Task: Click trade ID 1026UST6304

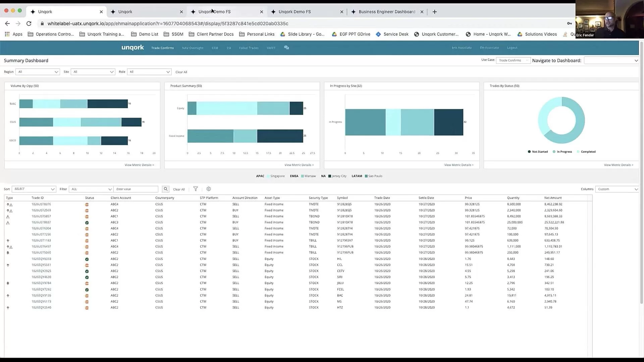Action: [41, 229]
